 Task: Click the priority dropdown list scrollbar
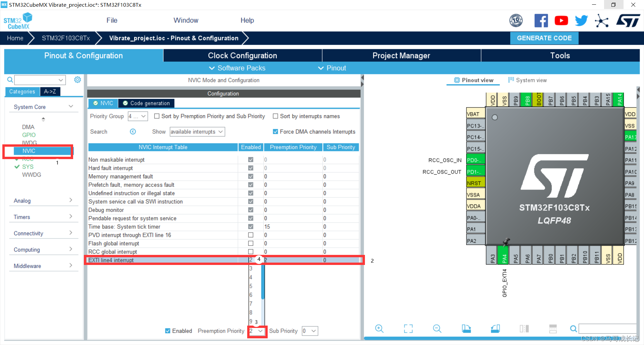click(x=263, y=281)
